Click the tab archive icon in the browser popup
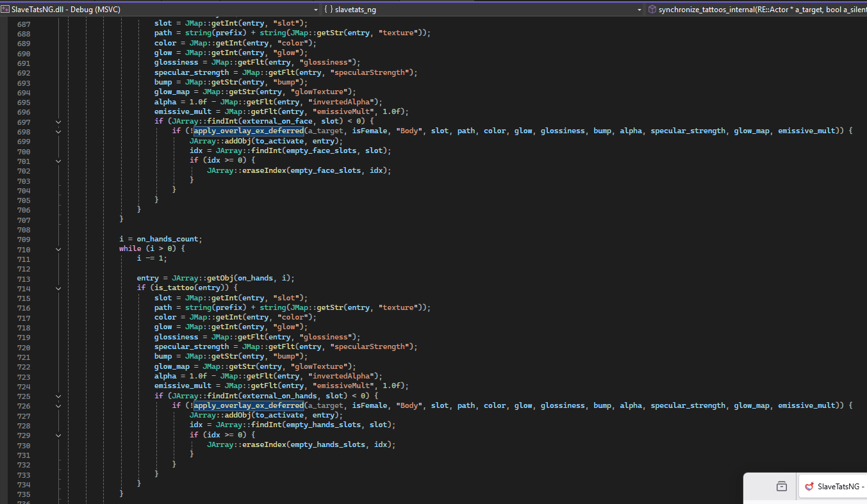867x504 pixels. coord(781,487)
